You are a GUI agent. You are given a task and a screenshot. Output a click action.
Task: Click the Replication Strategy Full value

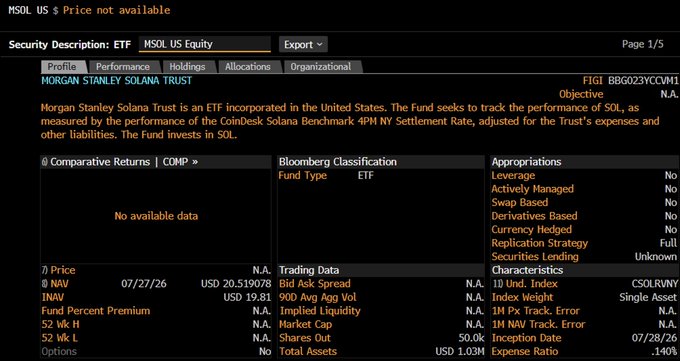point(668,243)
